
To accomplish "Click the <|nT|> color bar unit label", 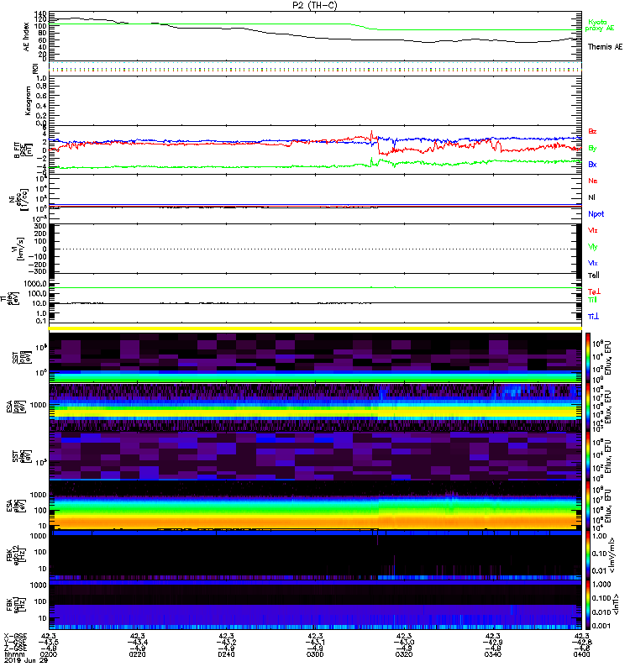I will tap(617, 605).
